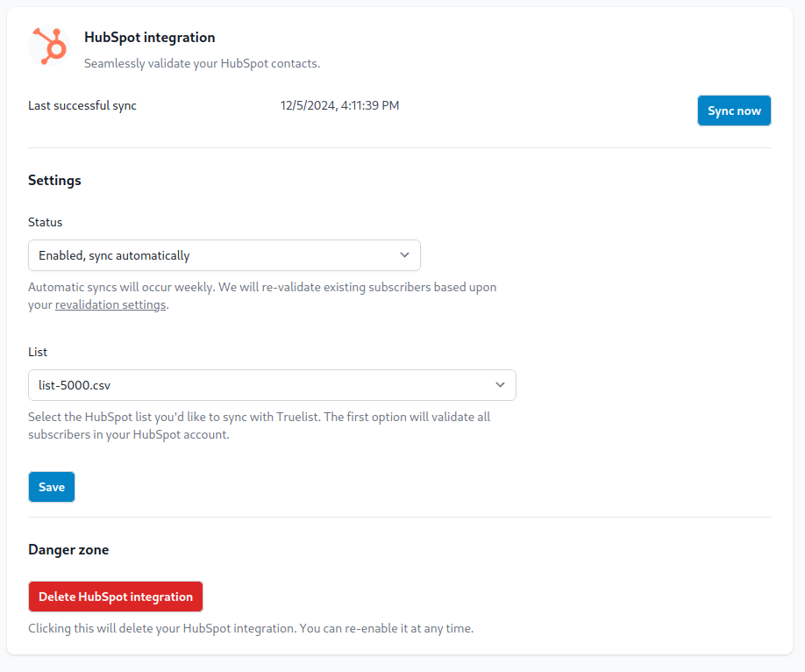Screen dimensions: 805x672
Task: Open the revalidation settings link
Action: click(110, 305)
